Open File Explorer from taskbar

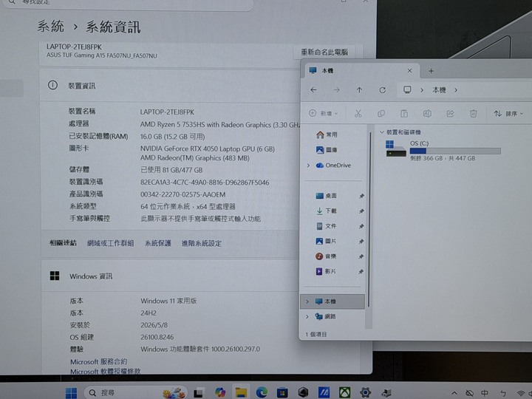click(x=241, y=393)
